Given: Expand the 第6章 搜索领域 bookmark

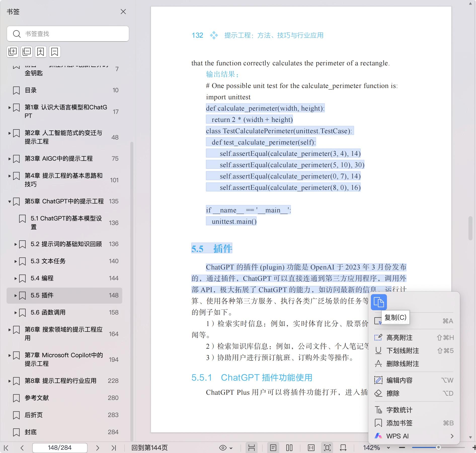Looking at the screenshot, I should pyautogui.click(x=10, y=330).
